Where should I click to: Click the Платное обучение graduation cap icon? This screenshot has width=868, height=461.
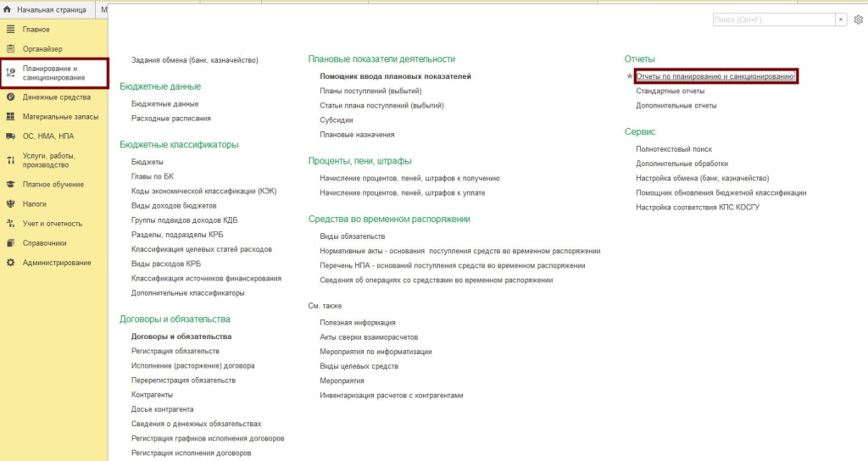tap(10, 184)
